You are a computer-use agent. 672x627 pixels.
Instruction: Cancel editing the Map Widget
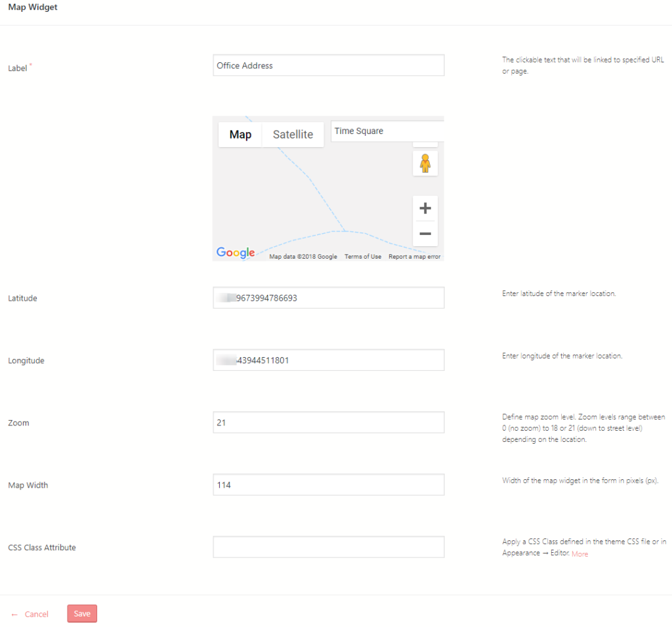coord(35,613)
